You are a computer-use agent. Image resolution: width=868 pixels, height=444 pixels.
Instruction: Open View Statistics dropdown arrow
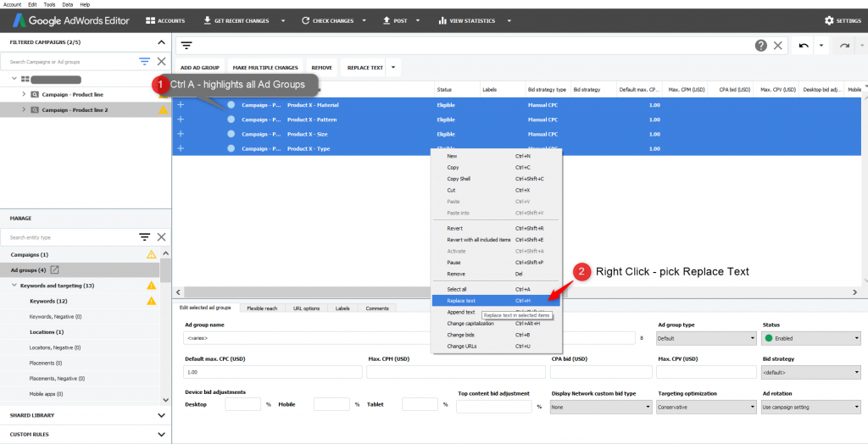click(509, 21)
